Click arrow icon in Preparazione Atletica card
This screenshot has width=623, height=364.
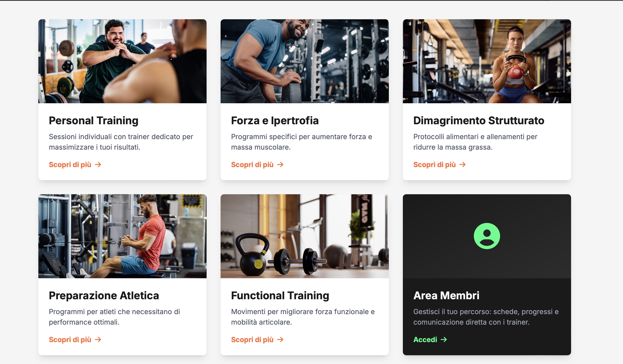tap(98, 339)
